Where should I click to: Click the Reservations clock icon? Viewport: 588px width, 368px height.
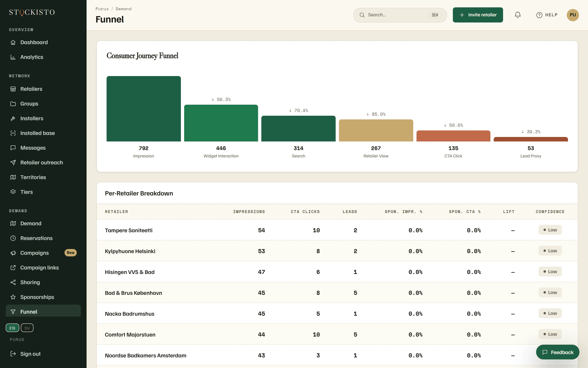(13, 238)
